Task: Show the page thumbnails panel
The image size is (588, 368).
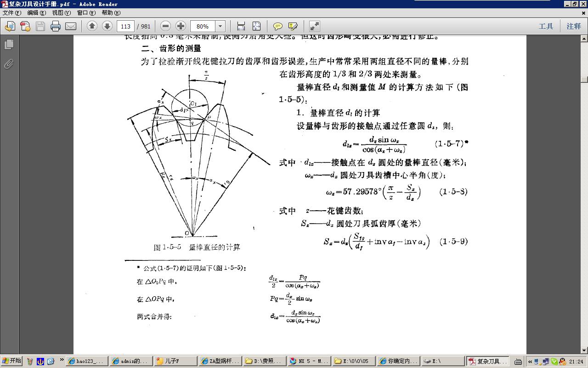Action: point(9,44)
